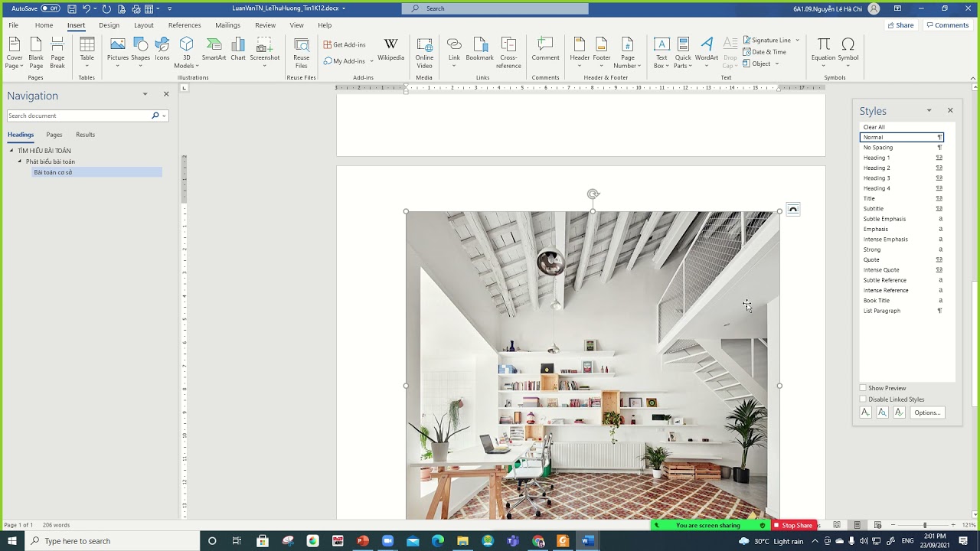This screenshot has width=980, height=551.
Task: Switch to the Home tab
Action: [x=44, y=25]
